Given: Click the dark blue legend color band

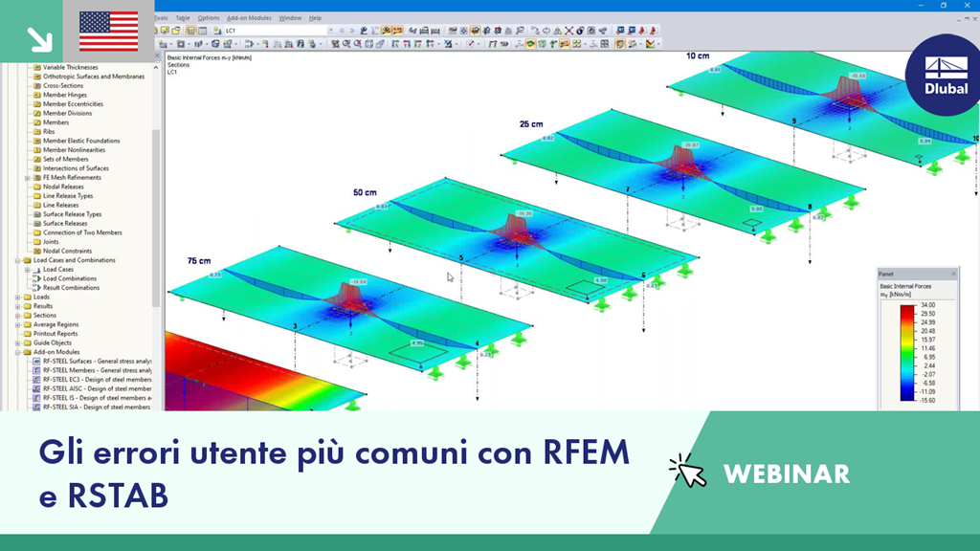Looking at the screenshot, I should click(907, 393).
